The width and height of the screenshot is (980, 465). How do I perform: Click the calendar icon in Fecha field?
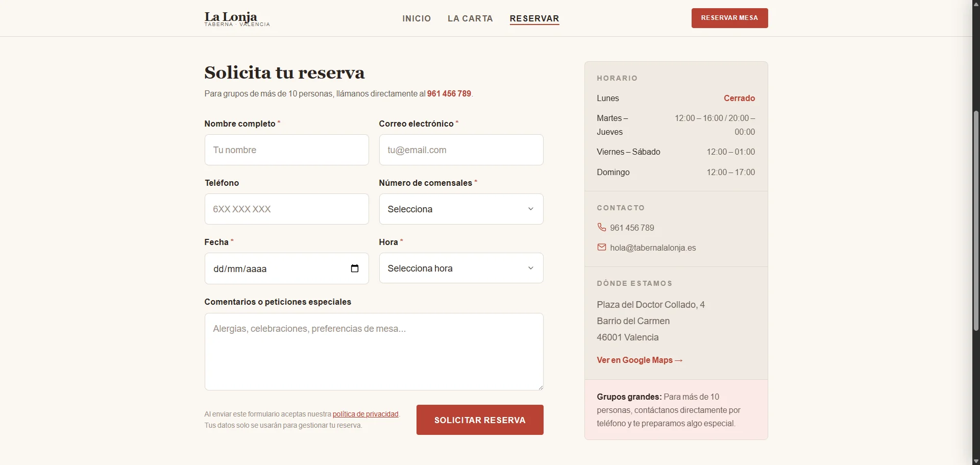tap(355, 268)
